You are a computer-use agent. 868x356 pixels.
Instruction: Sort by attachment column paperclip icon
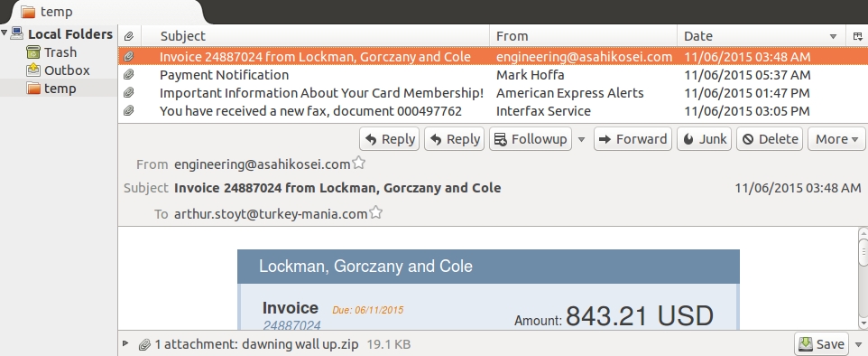129,36
